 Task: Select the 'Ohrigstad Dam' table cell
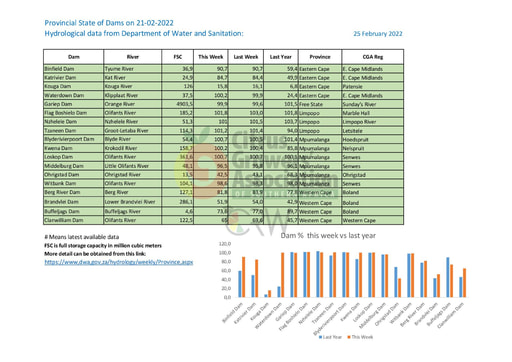[74, 174]
